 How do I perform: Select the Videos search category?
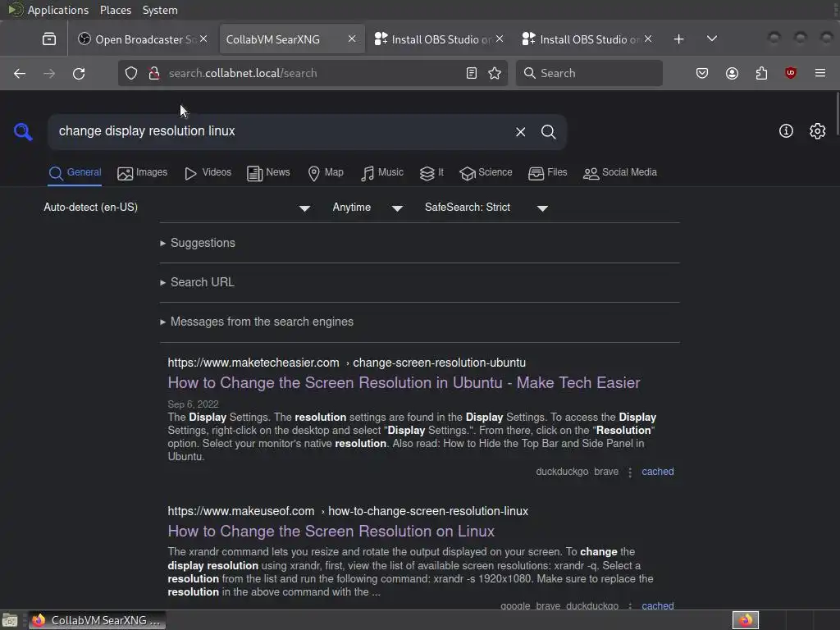(208, 172)
